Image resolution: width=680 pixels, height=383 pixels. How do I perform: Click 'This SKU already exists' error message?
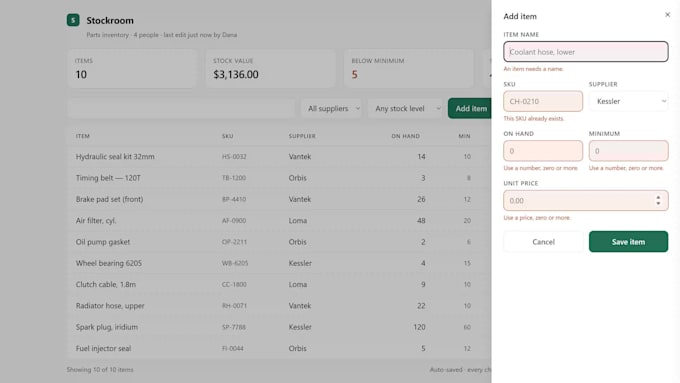click(x=534, y=118)
